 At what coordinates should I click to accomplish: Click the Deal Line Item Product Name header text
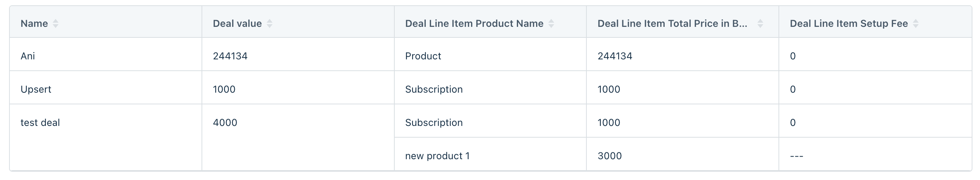[474, 23]
